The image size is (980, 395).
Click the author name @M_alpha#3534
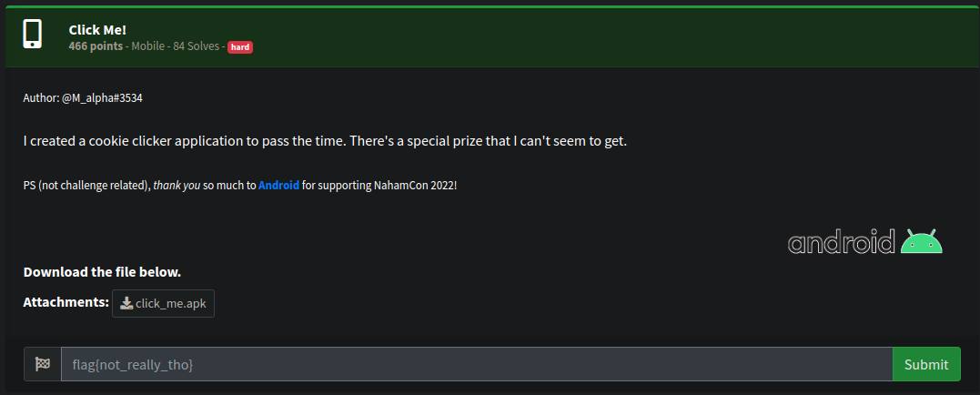[x=102, y=97]
